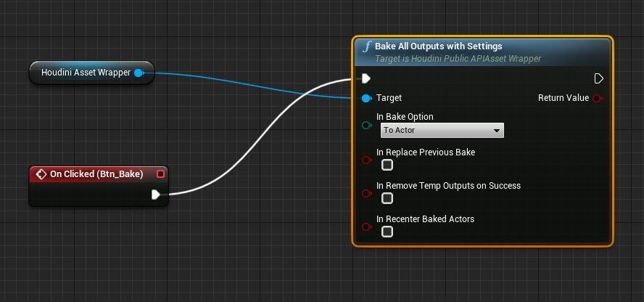Click the In Replace Previous Bake pin

pos(367,160)
